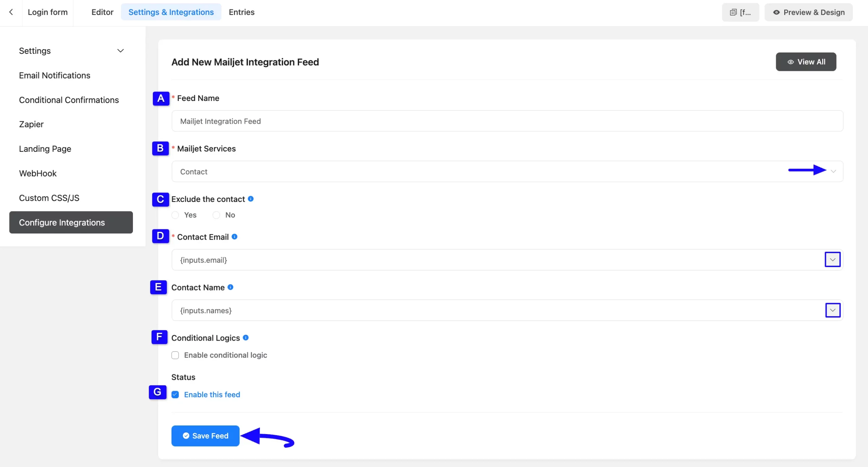Screen dimensions: 868x467
Task: Switch to Settings & Integrations tab
Action: coord(171,12)
